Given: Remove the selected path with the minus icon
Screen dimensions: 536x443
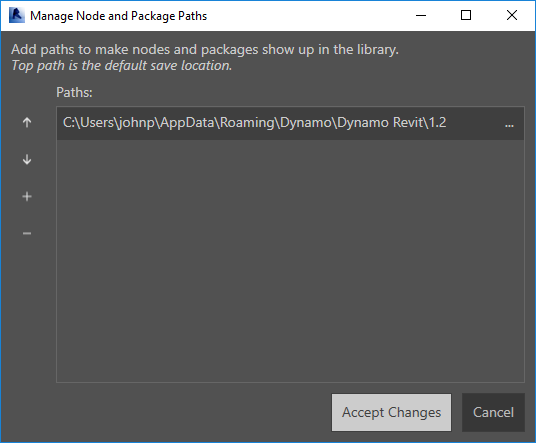Looking at the screenshot, I should 27,233.
